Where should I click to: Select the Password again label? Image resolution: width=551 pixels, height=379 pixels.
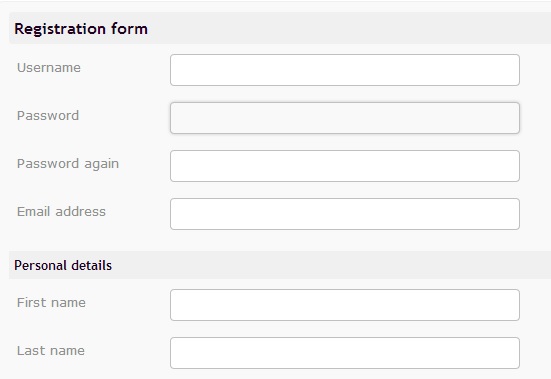(x=68, y=164)
